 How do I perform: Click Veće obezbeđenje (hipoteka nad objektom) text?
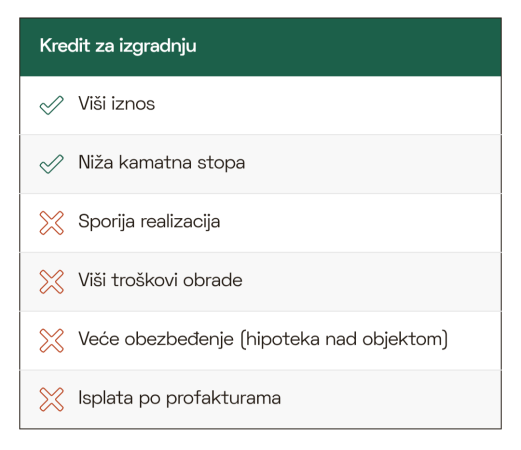263,339
